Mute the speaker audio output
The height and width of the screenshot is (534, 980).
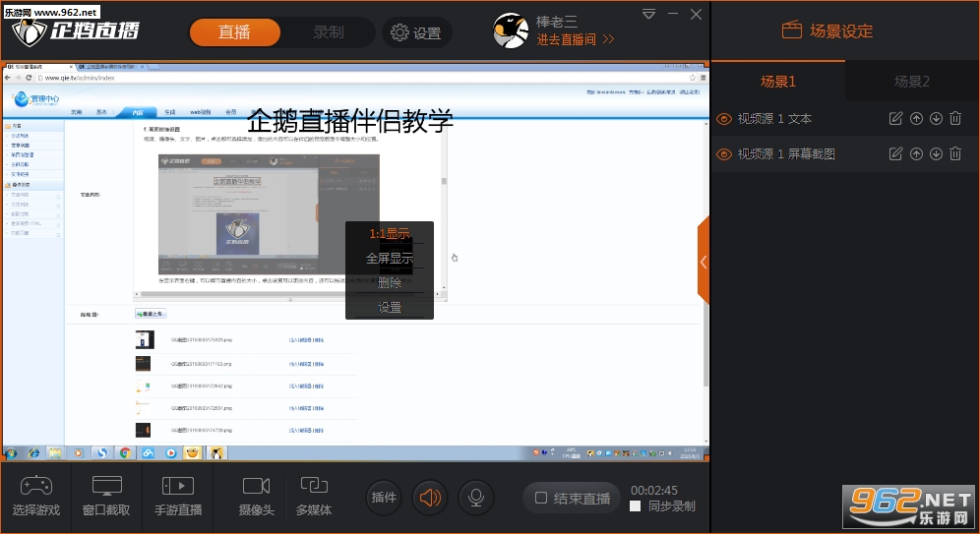point(430,498)
